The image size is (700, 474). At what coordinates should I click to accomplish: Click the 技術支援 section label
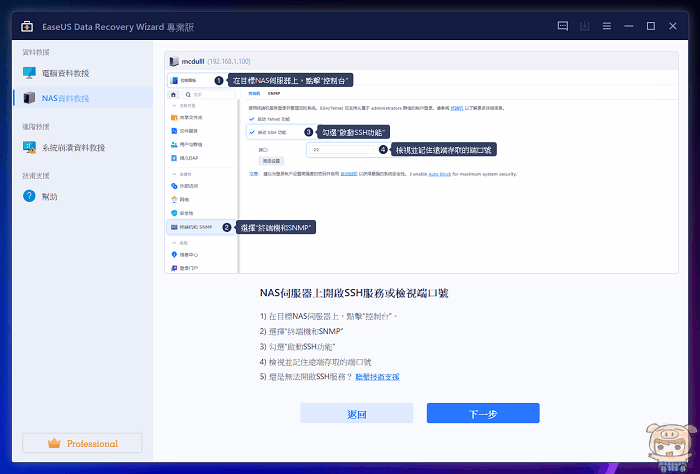(x=36, y=176)
